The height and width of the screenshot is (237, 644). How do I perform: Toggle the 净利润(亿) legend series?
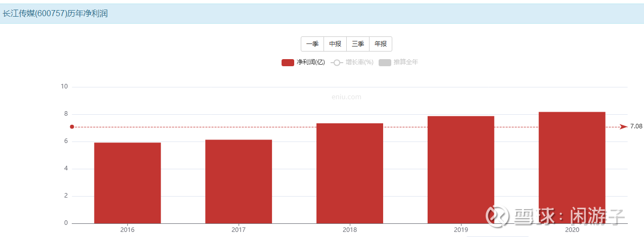tap(303, 62)
